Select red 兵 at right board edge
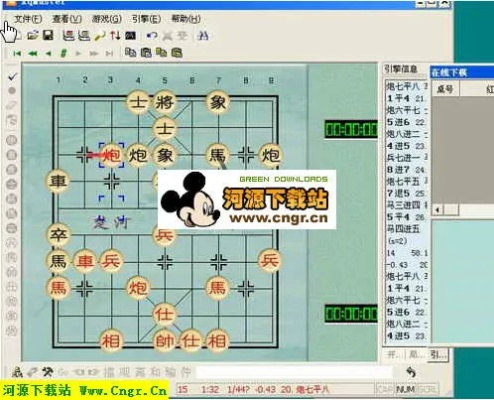Image resolution: width=494 pixels, height=400 pixels. [x=269, y=261]
